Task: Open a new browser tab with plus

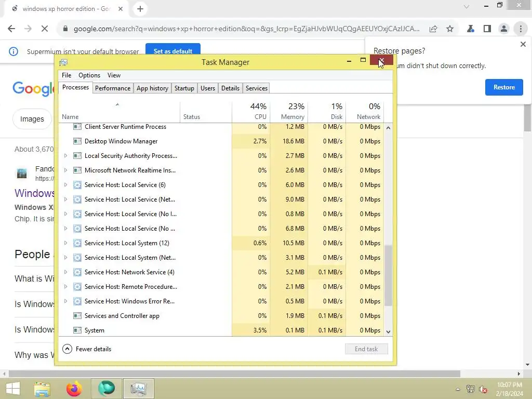Action: point(140,9)
